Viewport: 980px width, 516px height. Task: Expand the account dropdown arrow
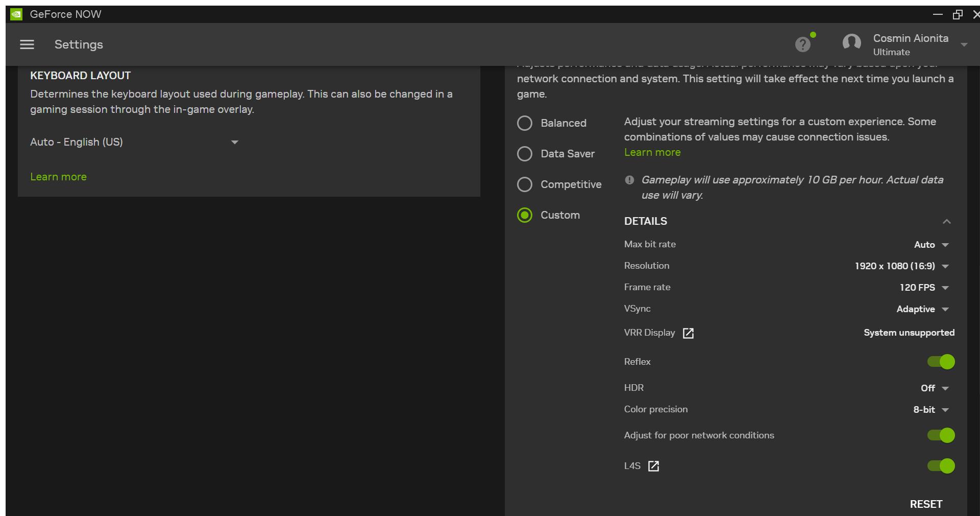964,45
